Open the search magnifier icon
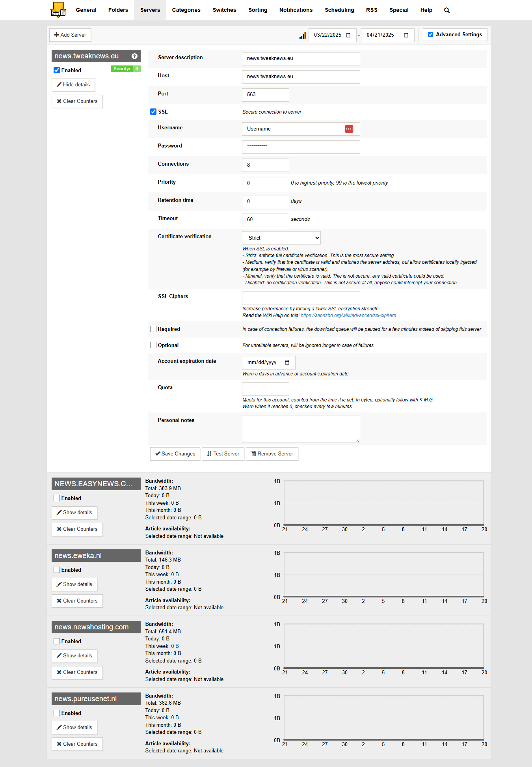 tap(447, 10)
